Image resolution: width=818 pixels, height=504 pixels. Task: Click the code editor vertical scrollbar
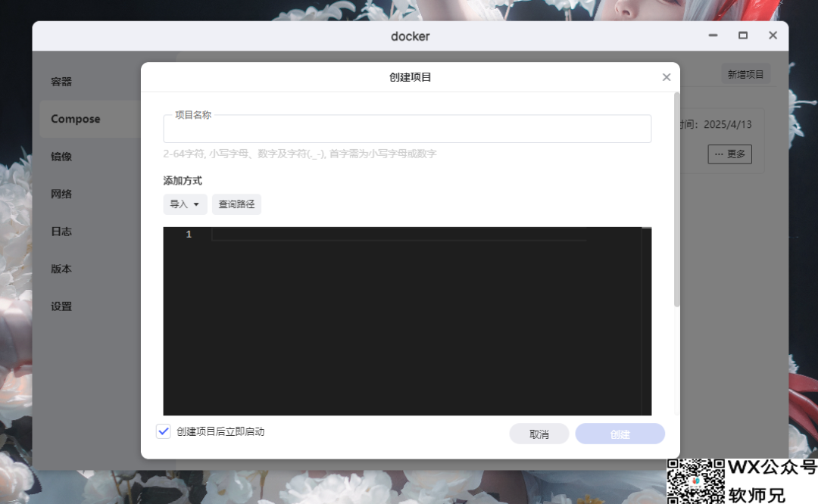[646, 321]
